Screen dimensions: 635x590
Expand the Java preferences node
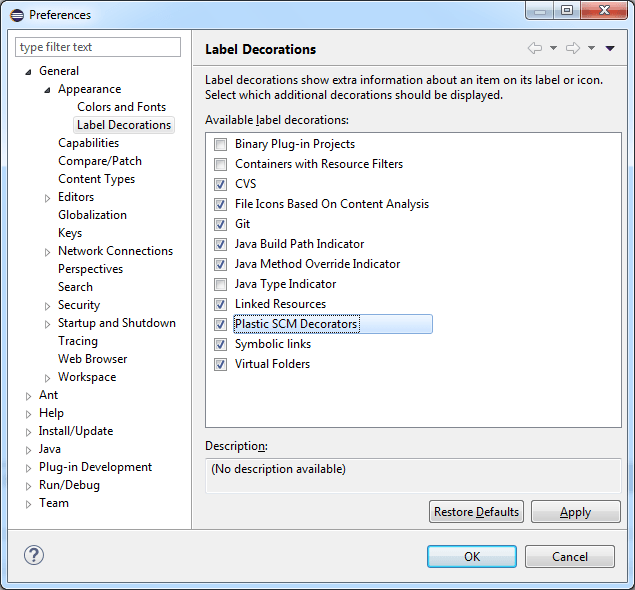click(x=28, y=450)
